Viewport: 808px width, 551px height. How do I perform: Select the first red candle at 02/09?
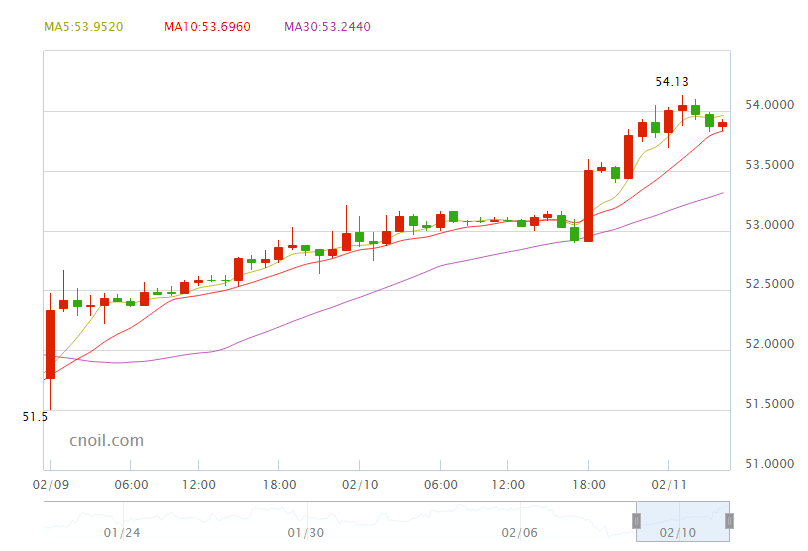(x=50, y=344)
